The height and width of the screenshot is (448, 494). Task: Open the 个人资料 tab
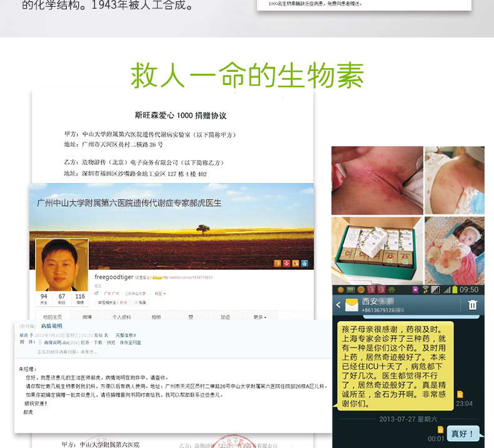(x=121, y=317)
